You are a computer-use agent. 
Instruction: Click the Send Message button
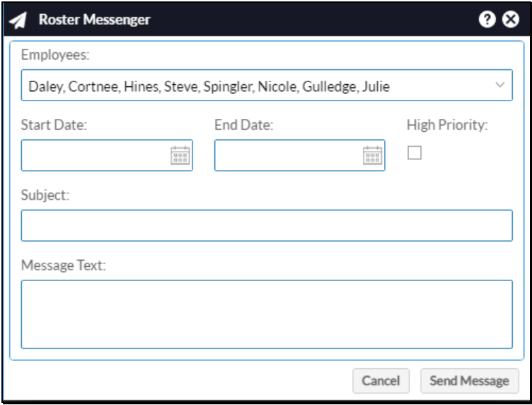point(470,381)
